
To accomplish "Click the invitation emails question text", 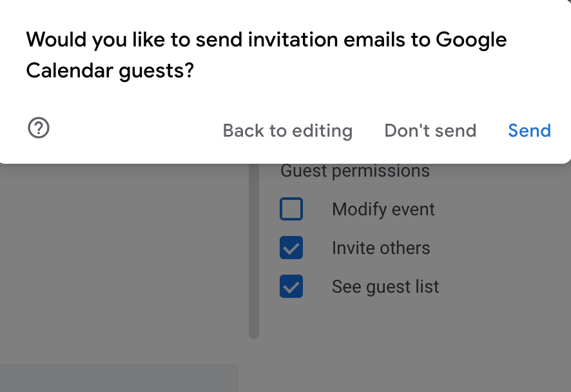I will click(x=266, y=40).
